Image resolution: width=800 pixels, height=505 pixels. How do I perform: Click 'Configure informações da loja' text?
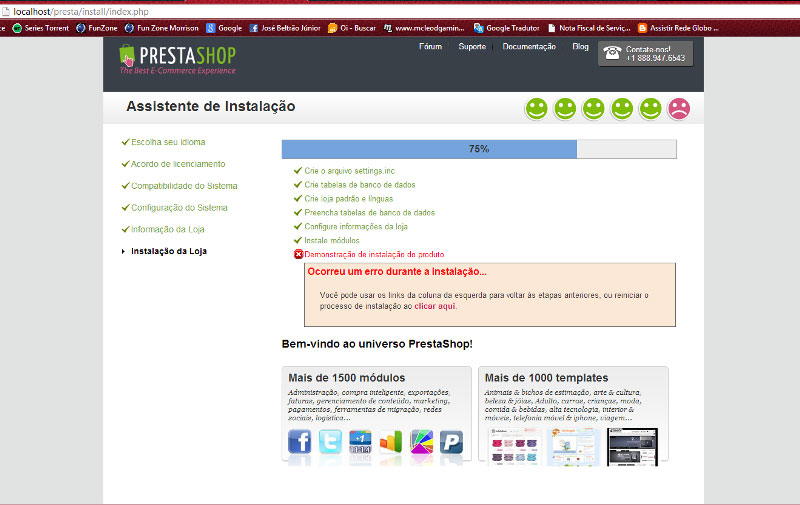point(356,226)
